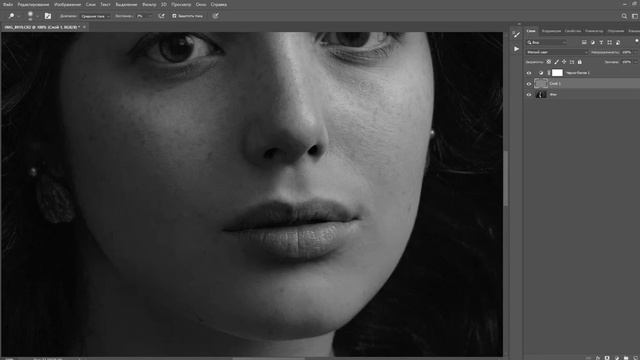Viewport: 640px width, 360px height.
Task: Open the Изображение menu
Action: [67, 4]
